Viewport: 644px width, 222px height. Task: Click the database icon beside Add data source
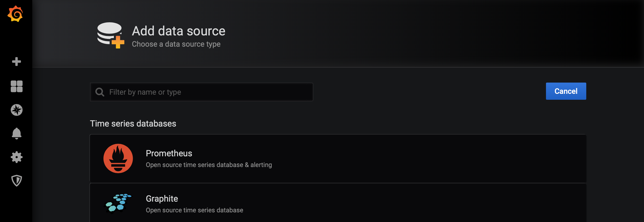click(x=110, y=35)
